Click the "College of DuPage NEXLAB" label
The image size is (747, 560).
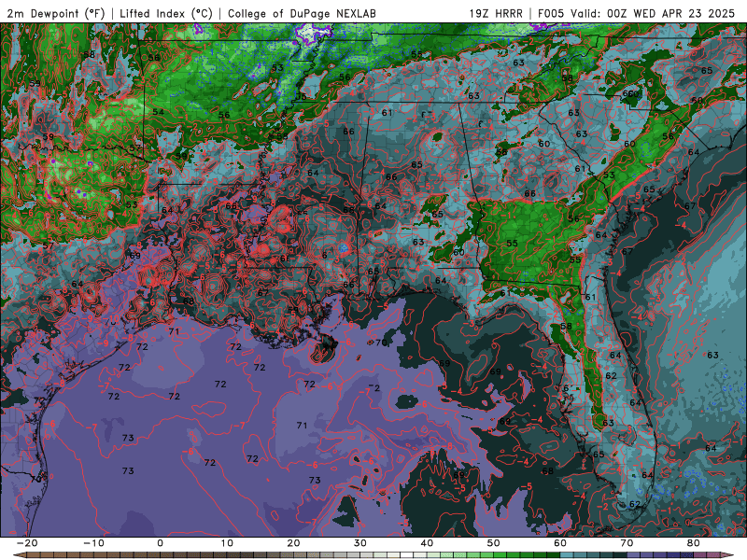point(302,13)
